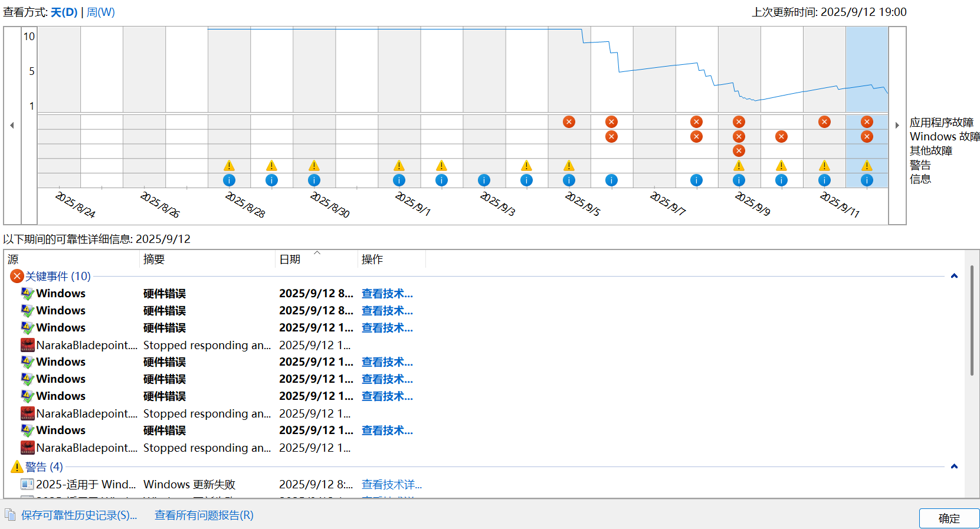Click warning triangle icon for 2025/9/5
Image resolution: width=980 pixels, height=529 pixels.
(569, 166)
